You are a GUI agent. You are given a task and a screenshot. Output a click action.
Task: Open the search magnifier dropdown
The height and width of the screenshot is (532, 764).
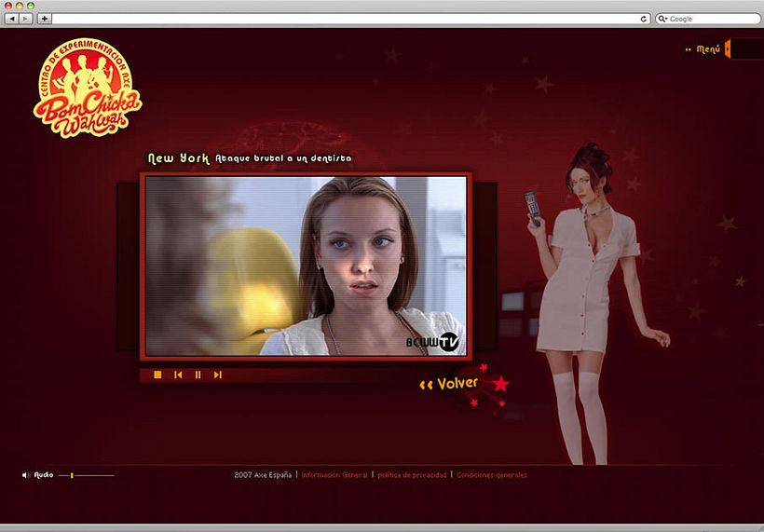(x=662, y=19)
